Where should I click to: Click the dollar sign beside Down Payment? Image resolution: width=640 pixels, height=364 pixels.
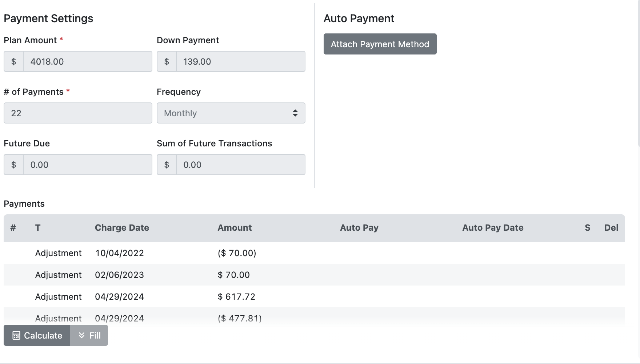point(167,61)
